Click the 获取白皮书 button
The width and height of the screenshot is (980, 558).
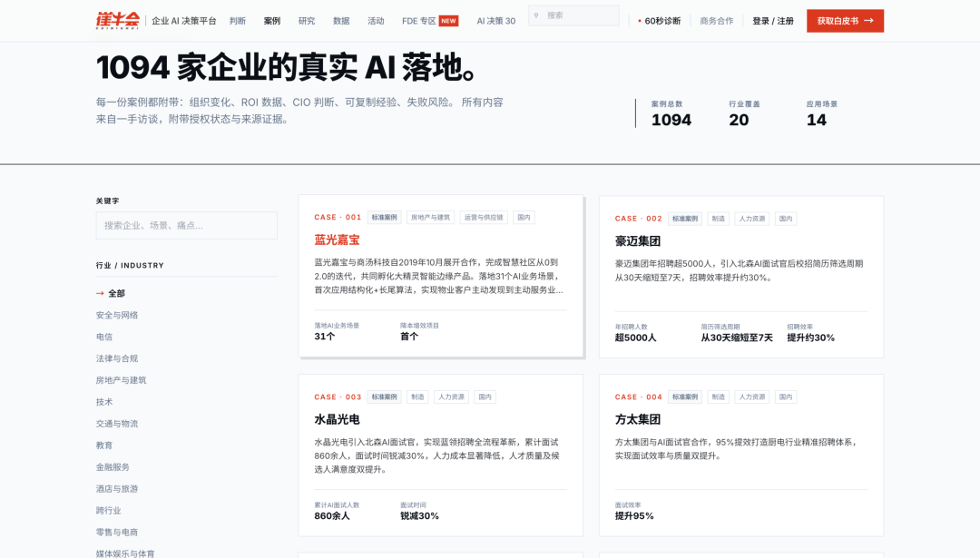845,21
